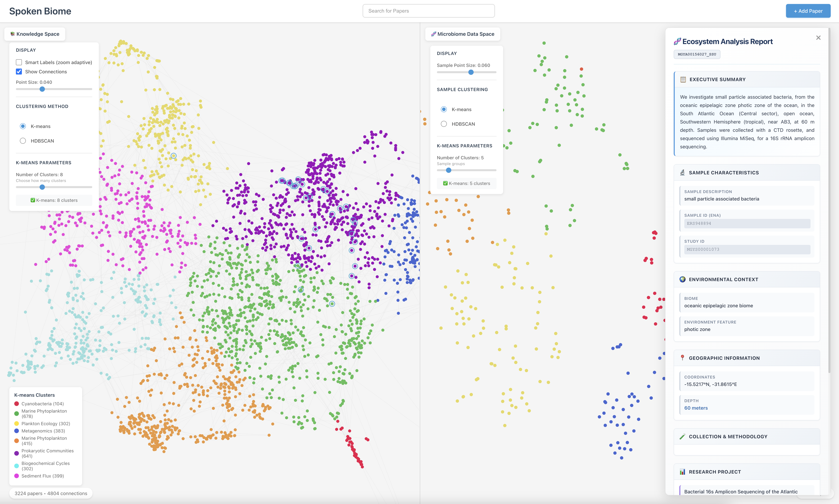839x504 pixels.
Task: Click the Microbiome Data Space DNA icon
Action: pos(434,34)
